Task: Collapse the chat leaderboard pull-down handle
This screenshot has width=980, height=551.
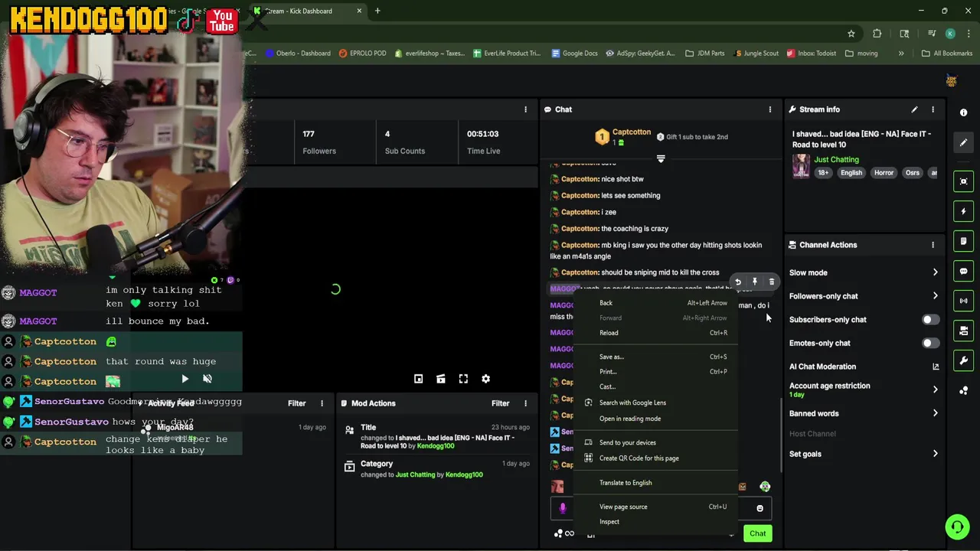Action: 661,158
